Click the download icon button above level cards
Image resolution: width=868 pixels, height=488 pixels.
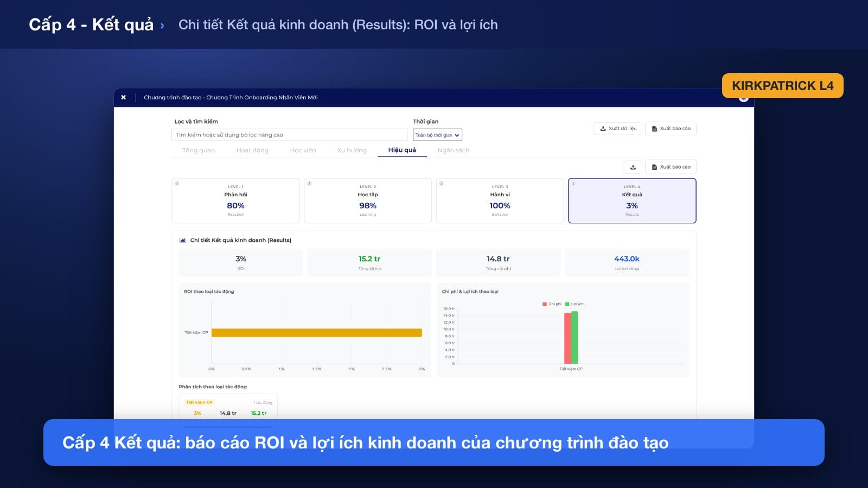pyautogui.click(x=633, y=167)
